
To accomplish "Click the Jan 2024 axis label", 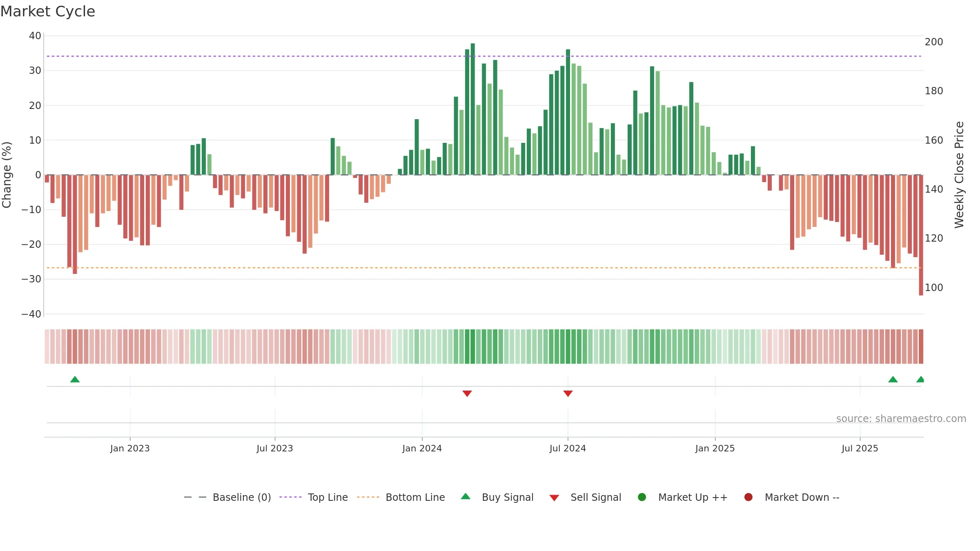I will point(422,449).
